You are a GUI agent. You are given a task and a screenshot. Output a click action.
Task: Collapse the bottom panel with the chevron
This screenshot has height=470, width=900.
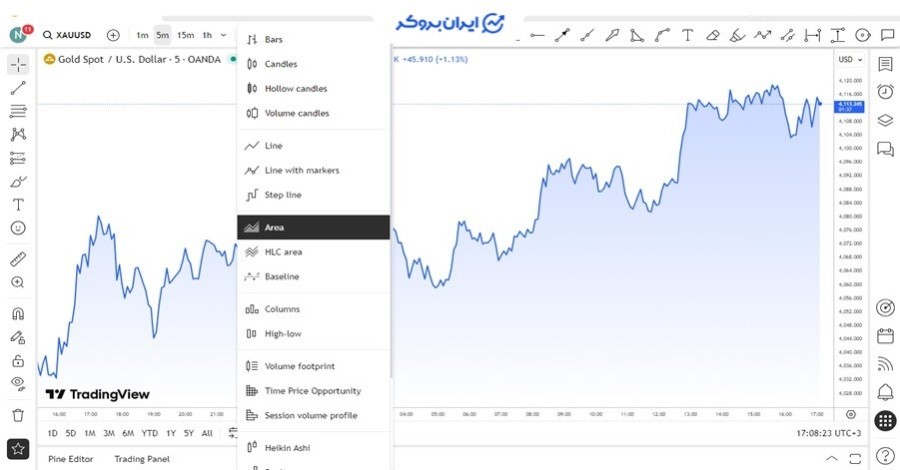pos(831,458)
